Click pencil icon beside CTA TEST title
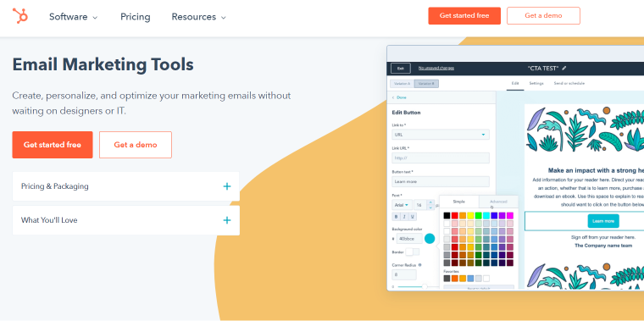The image size is (644, 321). pyautogui.click(x=563, y=68)
